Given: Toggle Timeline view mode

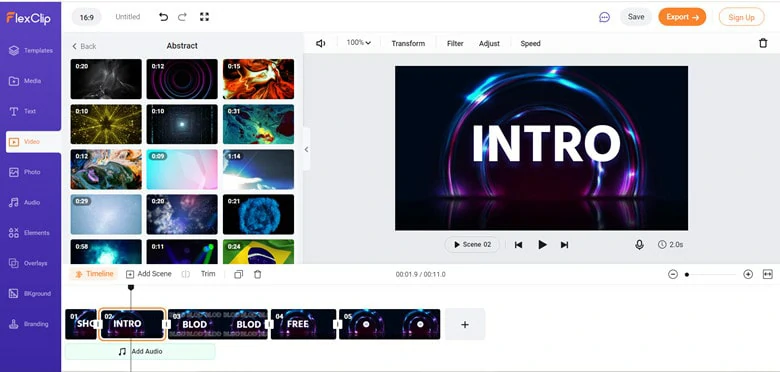Looking at the screenshot, I should [95, 274].
